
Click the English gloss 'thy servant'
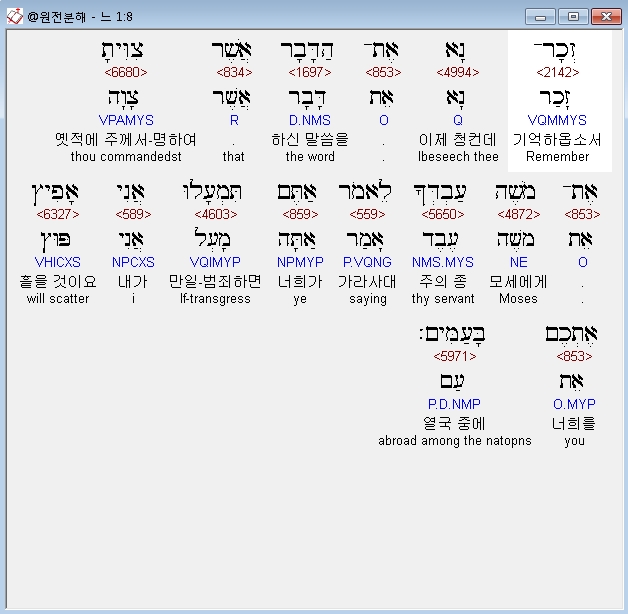pyautogui.click(x=443, y=299)
